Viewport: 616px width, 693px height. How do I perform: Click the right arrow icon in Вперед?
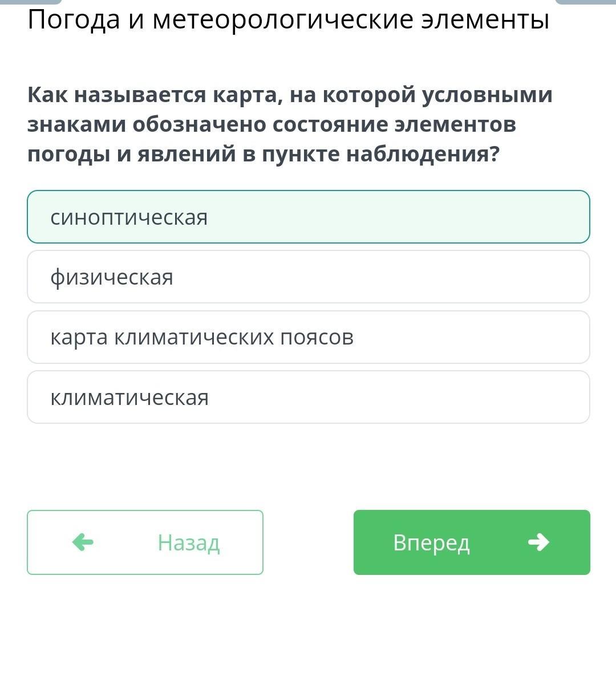tap(538, 542)
